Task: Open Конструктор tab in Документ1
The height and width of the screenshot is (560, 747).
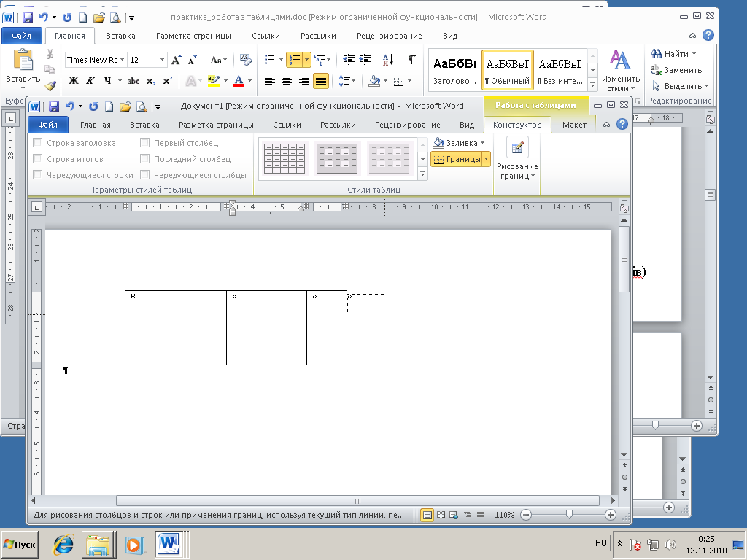Action: pyautogui.click(x=517, y=125)
